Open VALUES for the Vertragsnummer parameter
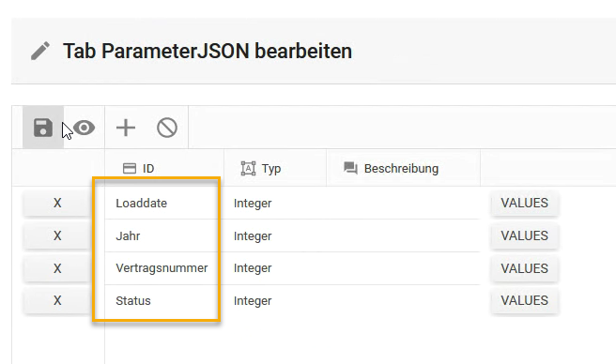This screenshot has width=616, height=364. [x=525, y=268]
